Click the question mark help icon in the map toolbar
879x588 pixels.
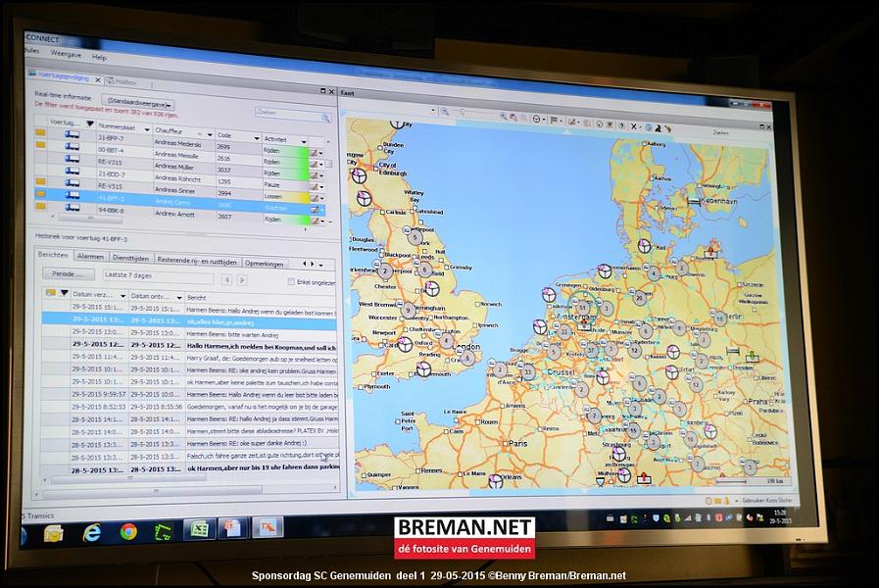pyautogui.click(x=621, y=125)
